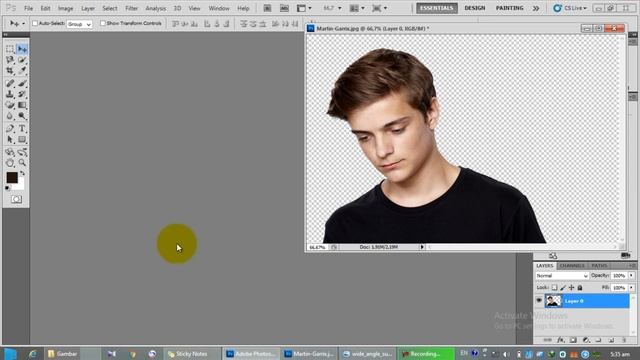The image size is (640, 360).
Task: Select the Eyedropper tool
Action: pos(22,70)
